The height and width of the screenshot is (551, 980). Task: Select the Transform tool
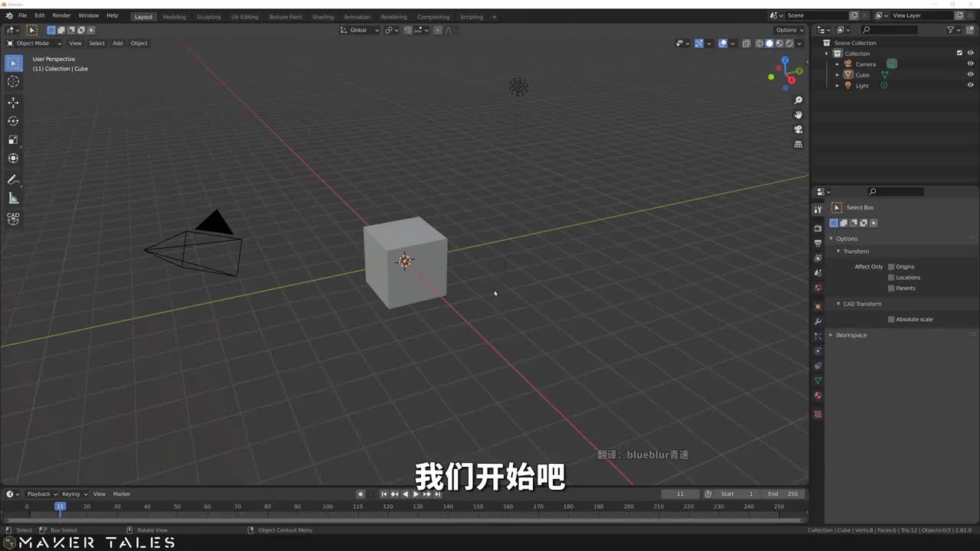coord(13,158)
